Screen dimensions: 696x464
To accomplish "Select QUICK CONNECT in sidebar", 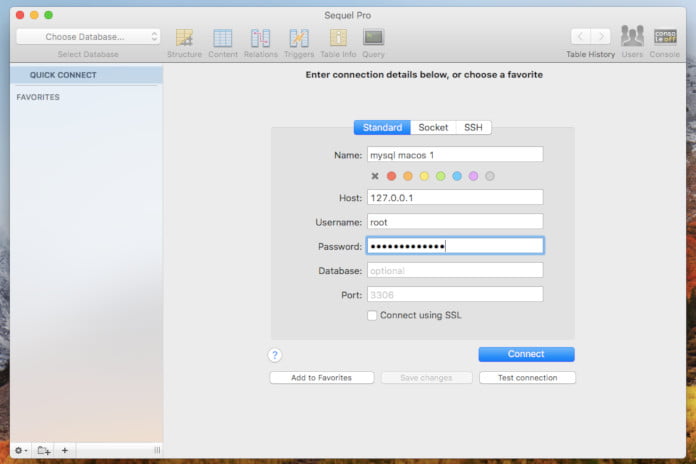I will (87, 75).
